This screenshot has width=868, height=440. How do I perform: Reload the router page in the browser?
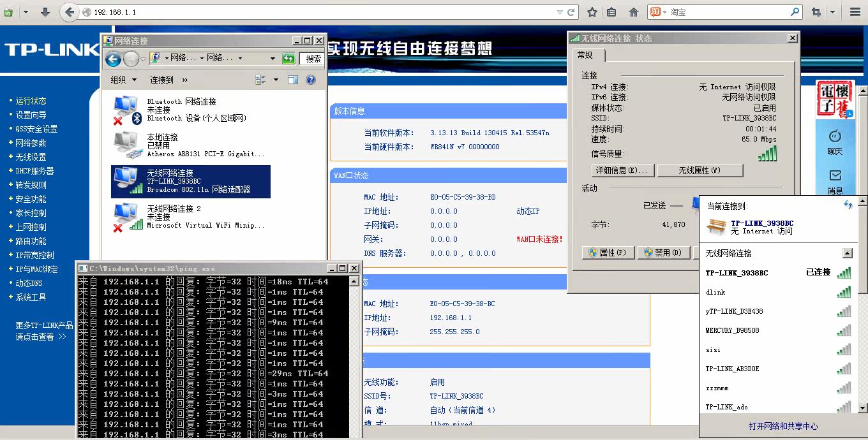pyautogui.click(x=571, y=12)
